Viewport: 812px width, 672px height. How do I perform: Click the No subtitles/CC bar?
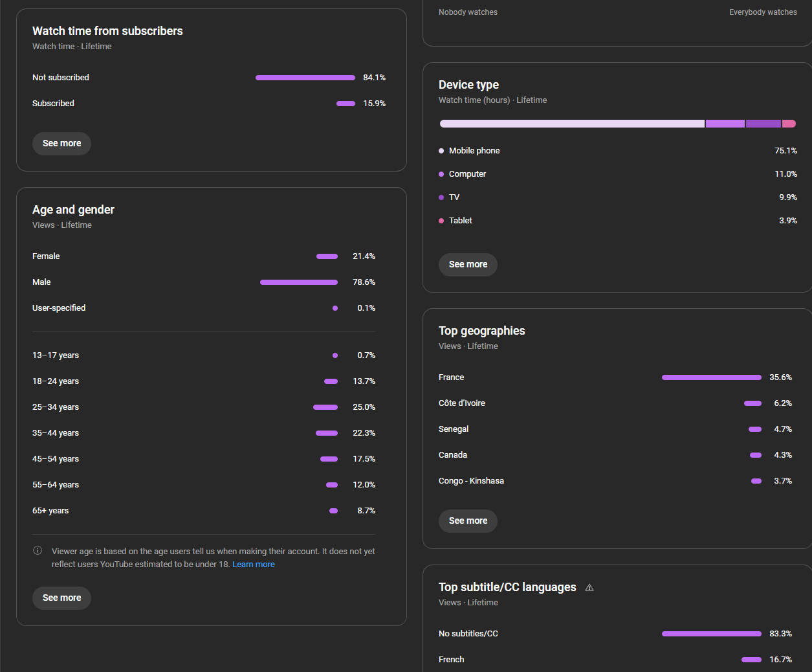[711, 634]
